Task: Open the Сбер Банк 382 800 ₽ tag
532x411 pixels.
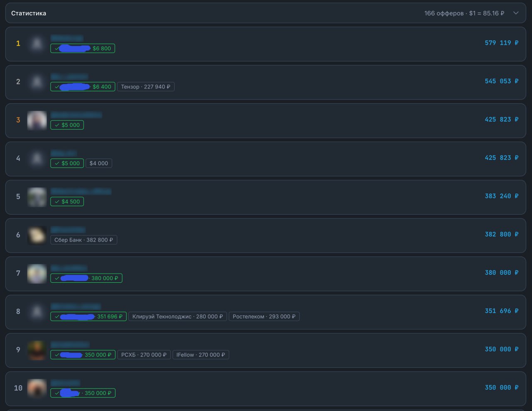Action: [x=84, y=240]
